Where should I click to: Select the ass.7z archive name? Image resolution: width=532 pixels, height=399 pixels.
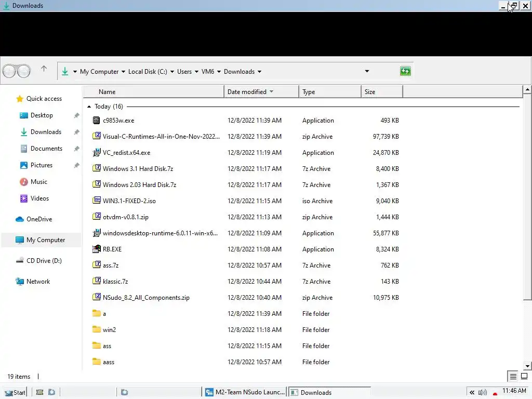coord(111,265)
